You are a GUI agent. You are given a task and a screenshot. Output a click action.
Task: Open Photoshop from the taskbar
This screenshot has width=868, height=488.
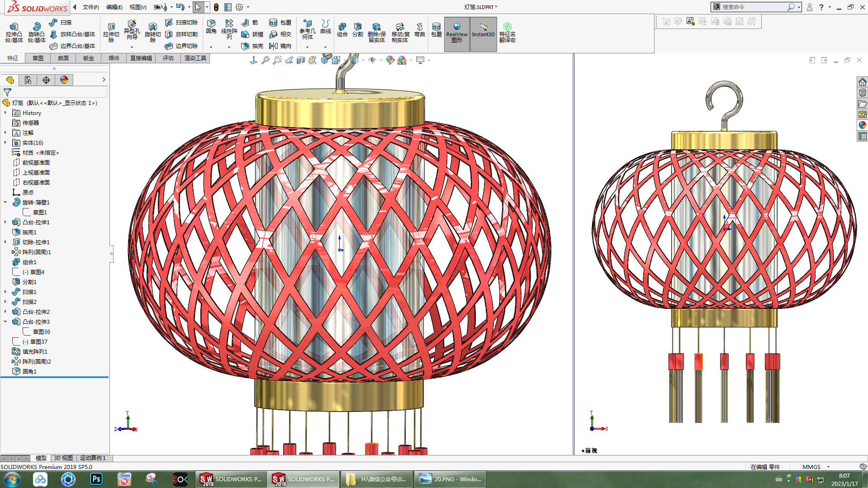tap(96, 479)
